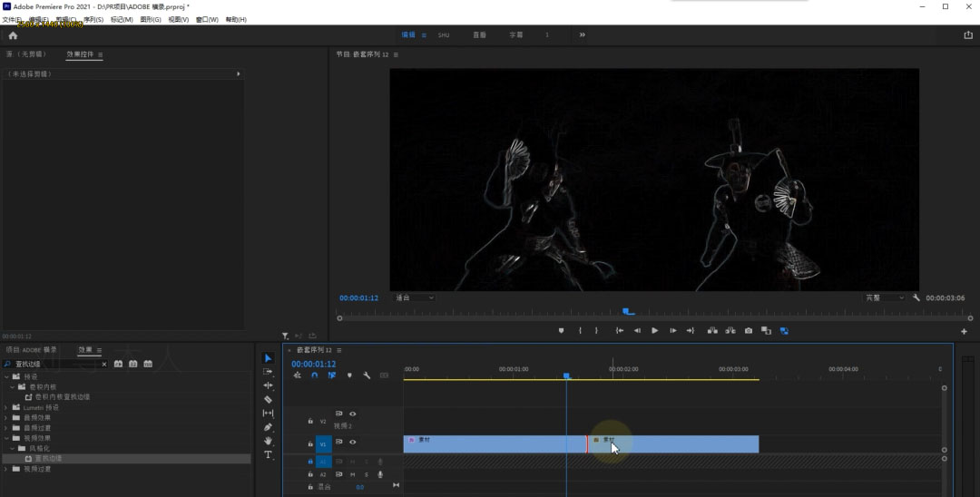The height and width of the screenshot is (497, 980).
Task: Collapse the 卷积内核 folder
Action: (x=13, y=386)
